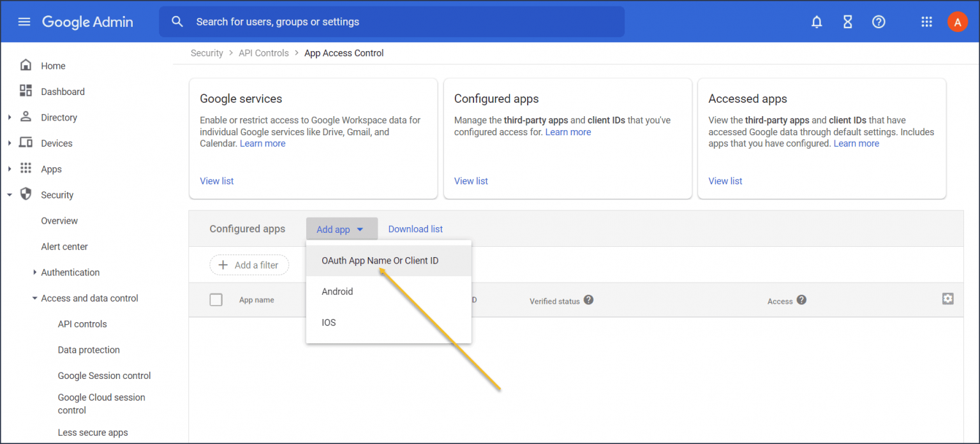Expand the Apps section arrow

10,169
